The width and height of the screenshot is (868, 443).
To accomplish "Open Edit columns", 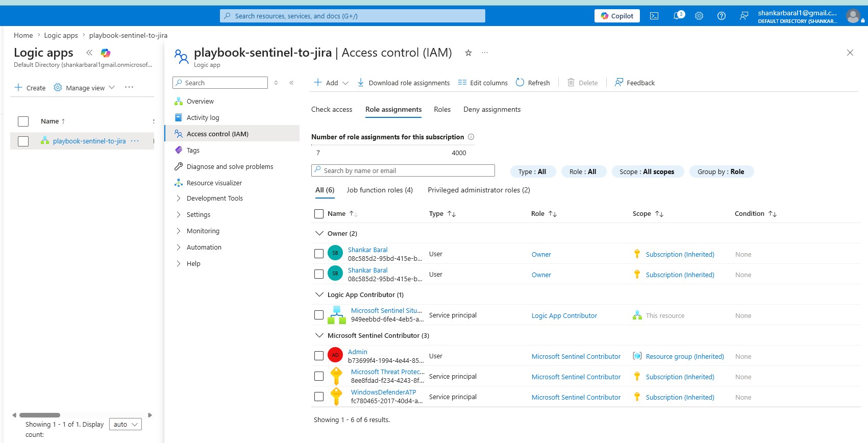I will click(x=483, y=83).
